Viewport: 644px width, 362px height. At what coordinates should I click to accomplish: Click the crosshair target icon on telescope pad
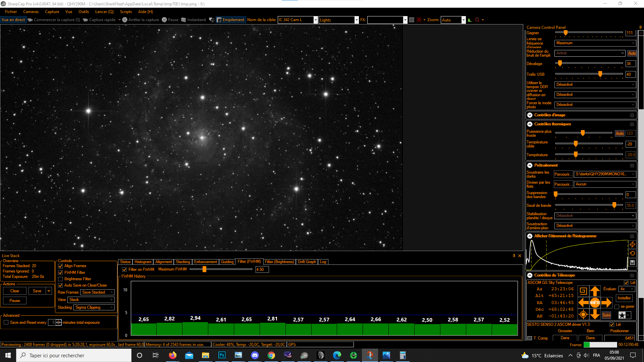tap(583, 314)
